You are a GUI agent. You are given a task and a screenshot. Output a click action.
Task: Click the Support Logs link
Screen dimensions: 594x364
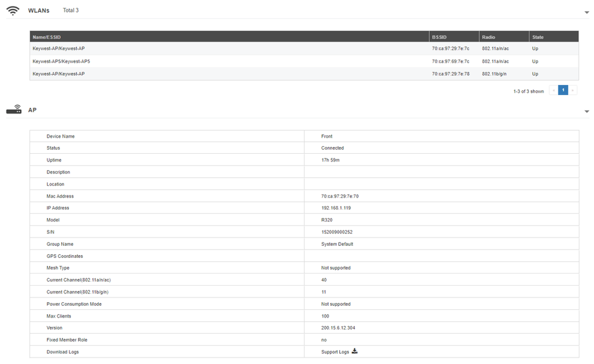pyautogui.click(x=335, y=352)
